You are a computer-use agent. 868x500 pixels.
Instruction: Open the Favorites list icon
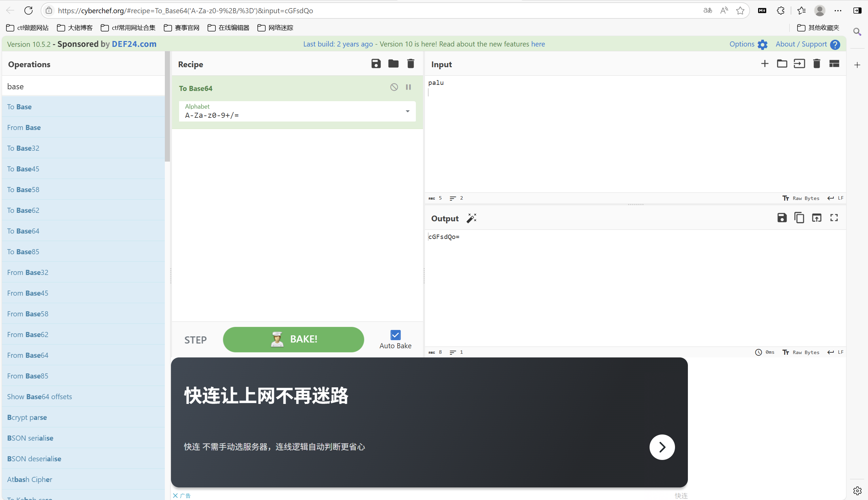[x=802, y=11]
